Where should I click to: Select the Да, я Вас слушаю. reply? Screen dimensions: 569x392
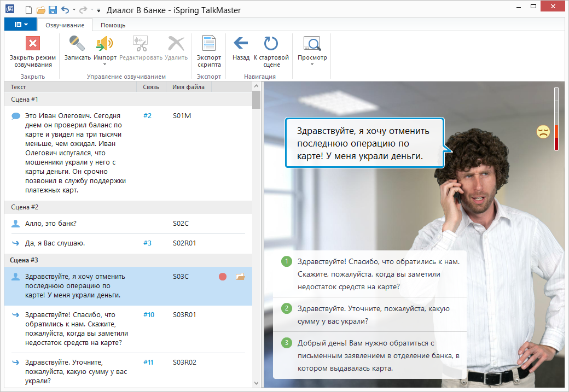point(55,243)
